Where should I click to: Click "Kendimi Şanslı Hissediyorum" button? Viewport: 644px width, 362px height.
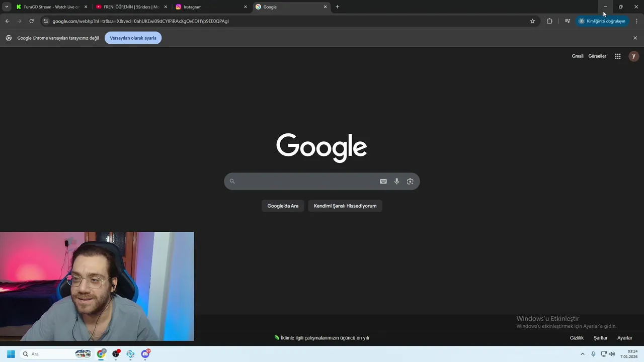click(x=345, y=206)
